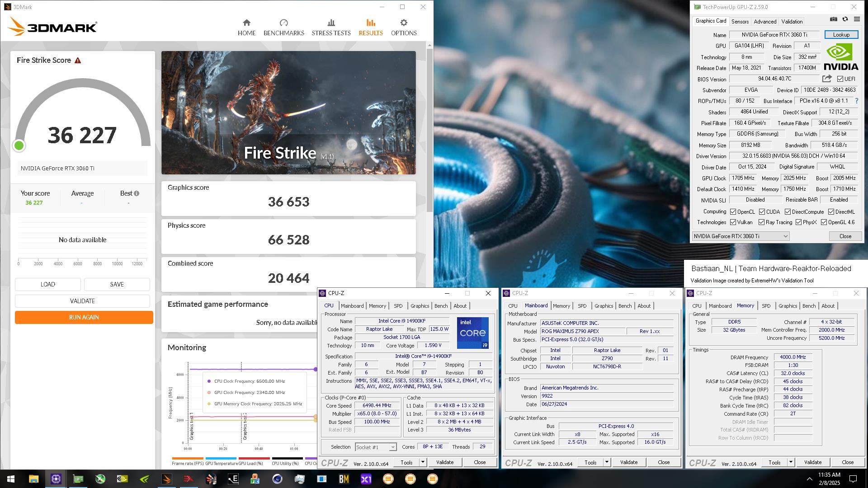Viewport: 868px width, 488px height.
Task: Open BenchMate (BM) from the taskbar
Action: (x=344, y=479)
